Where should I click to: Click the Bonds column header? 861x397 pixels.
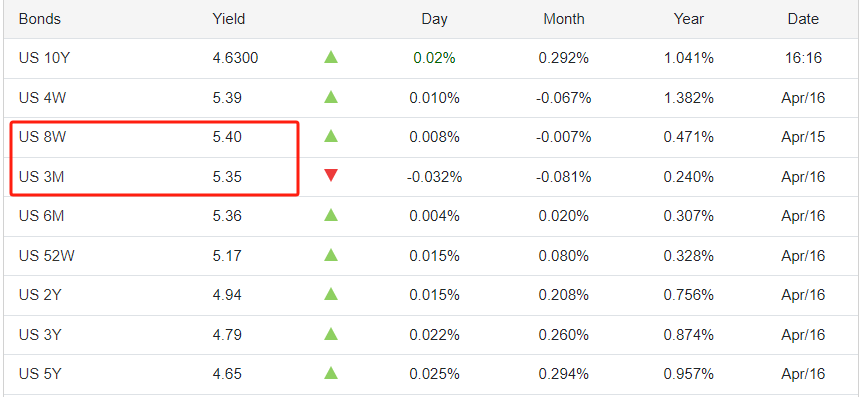(40, 19)
